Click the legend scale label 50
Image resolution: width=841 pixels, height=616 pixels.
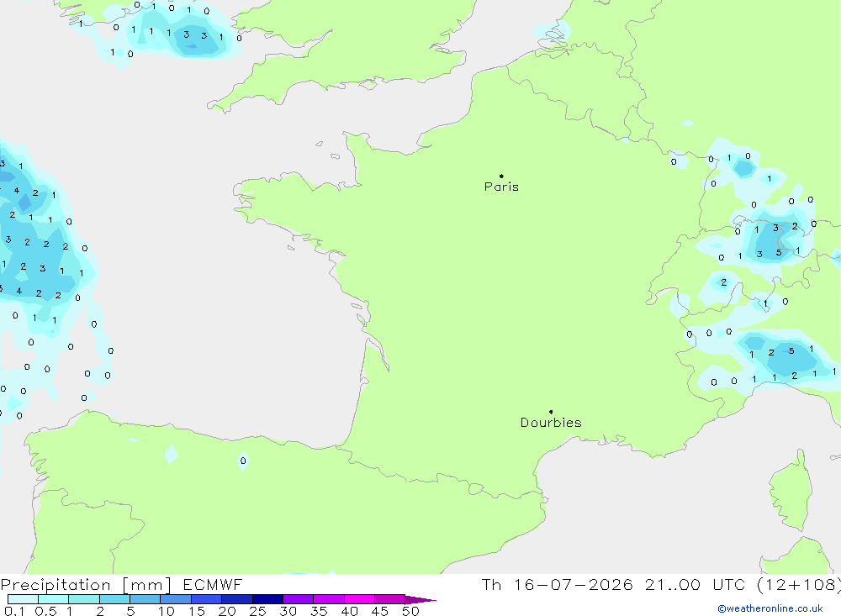pyautogui.click(x=410, y=611)
